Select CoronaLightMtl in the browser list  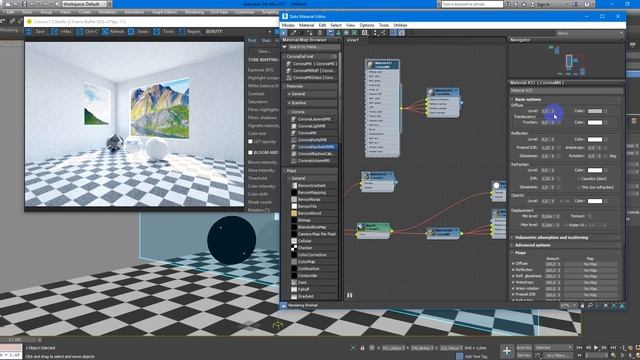314,126
